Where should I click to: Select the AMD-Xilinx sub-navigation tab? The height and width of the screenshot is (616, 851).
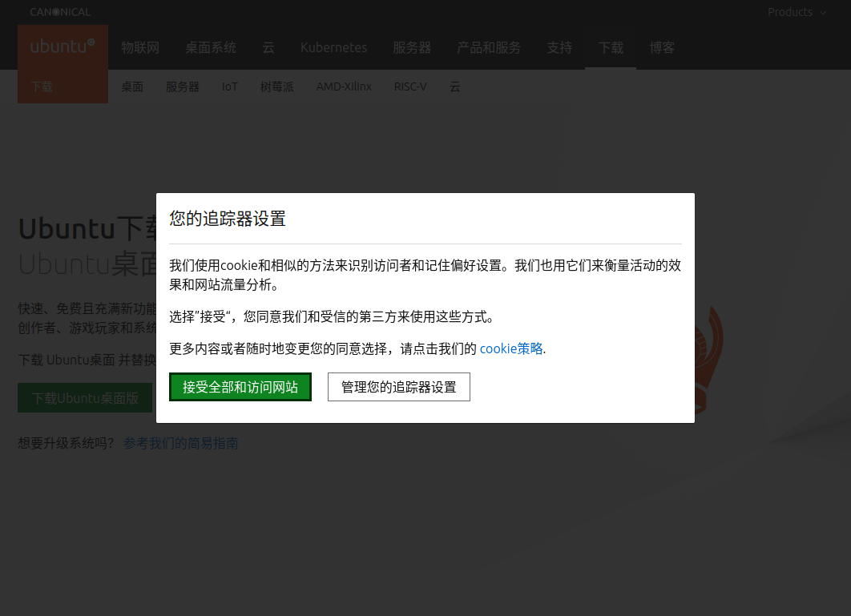[x=344, y=87]
